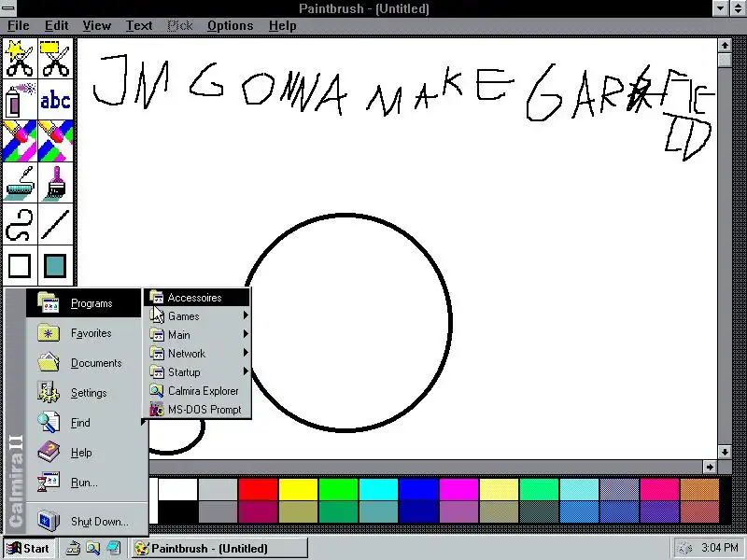Image resolution: width=747 pixels, height=560 pixels.
Task: Open the Edit menu
Action: [x=57, y=26]
